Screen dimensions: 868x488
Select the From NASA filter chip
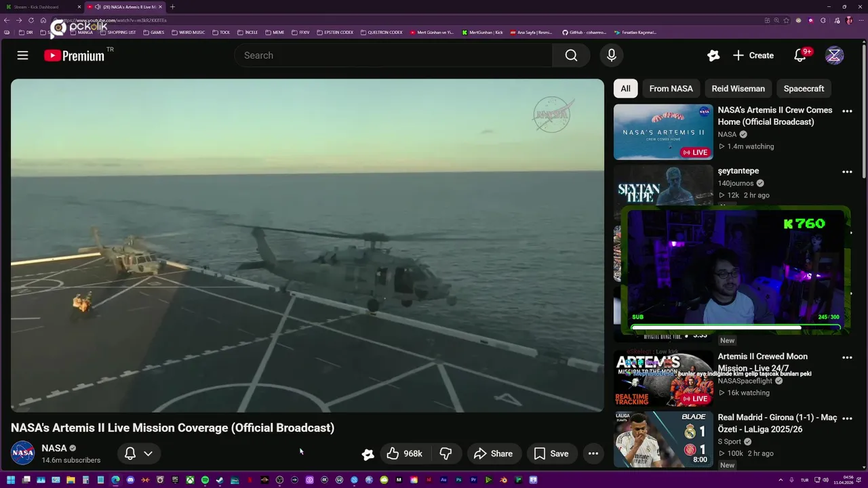[671, 89]
